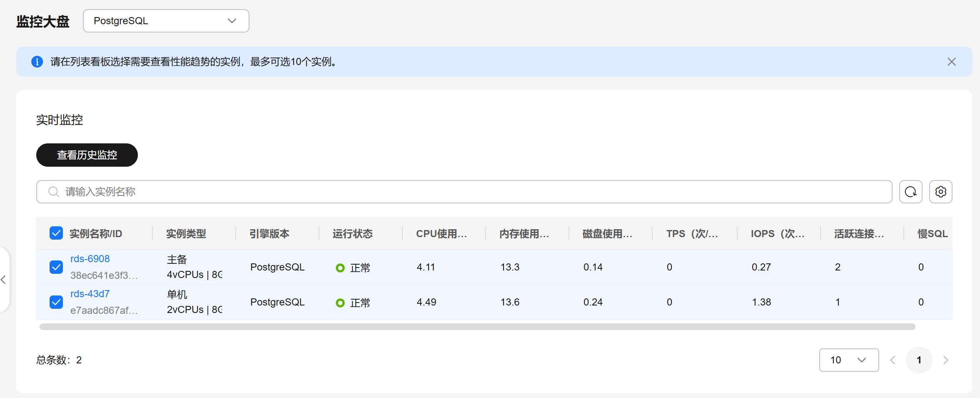Click disk usage value 0.14
Screen dimensions: 980x398
(x=593, y=267)
